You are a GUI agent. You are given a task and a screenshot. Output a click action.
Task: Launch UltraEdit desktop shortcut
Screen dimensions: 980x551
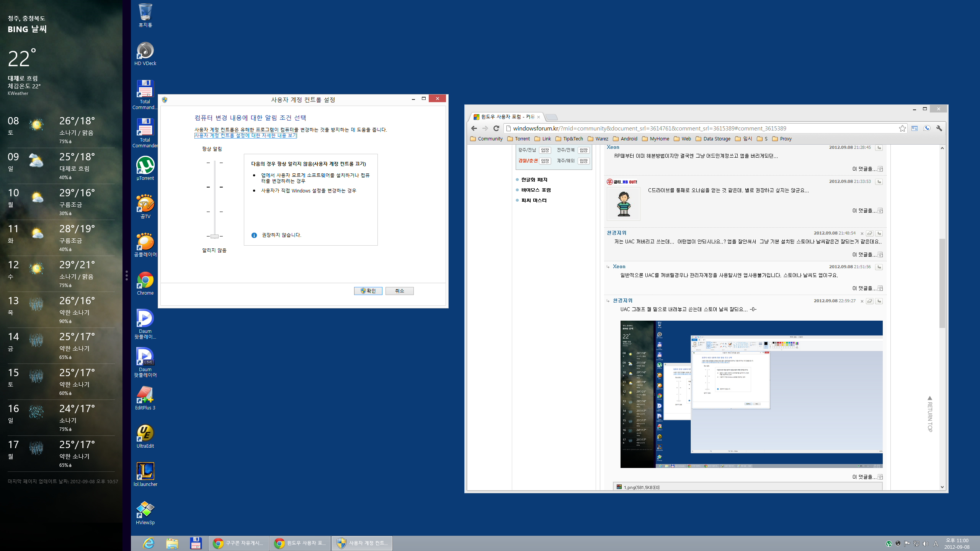[145, 436]
